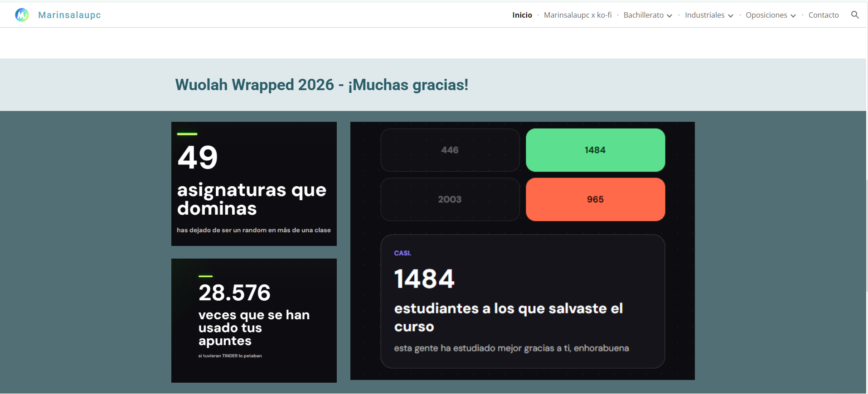Click the green 1484 box
This screenshot has width=868, height=394.
[595, 150]
